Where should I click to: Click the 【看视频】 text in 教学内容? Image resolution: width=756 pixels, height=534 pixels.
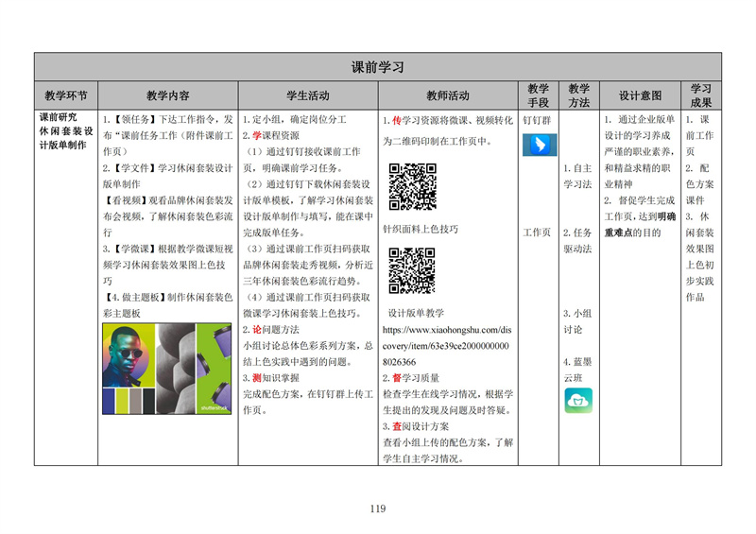(x=126, y=200)
